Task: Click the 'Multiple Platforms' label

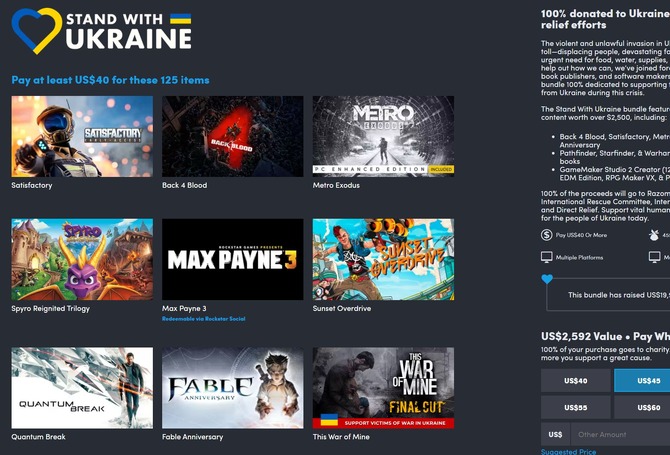Action: (x=579, y=258)
